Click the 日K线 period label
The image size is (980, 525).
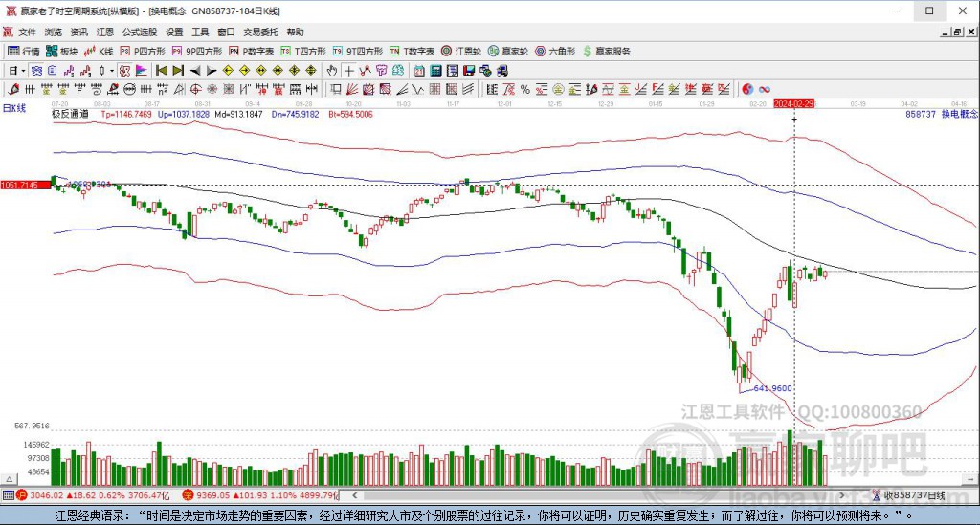tap(14, 108)
